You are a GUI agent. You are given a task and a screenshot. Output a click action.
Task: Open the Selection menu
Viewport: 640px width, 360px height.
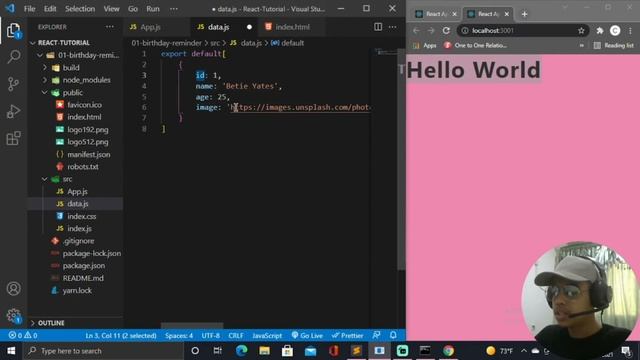(x=80, y=9)
